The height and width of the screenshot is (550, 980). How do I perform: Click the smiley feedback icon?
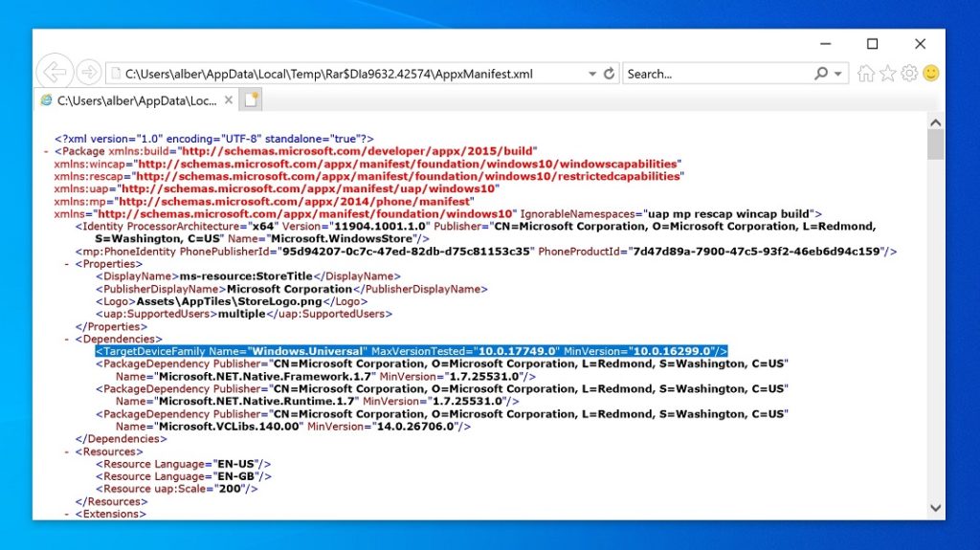click(x=930, y=74)
